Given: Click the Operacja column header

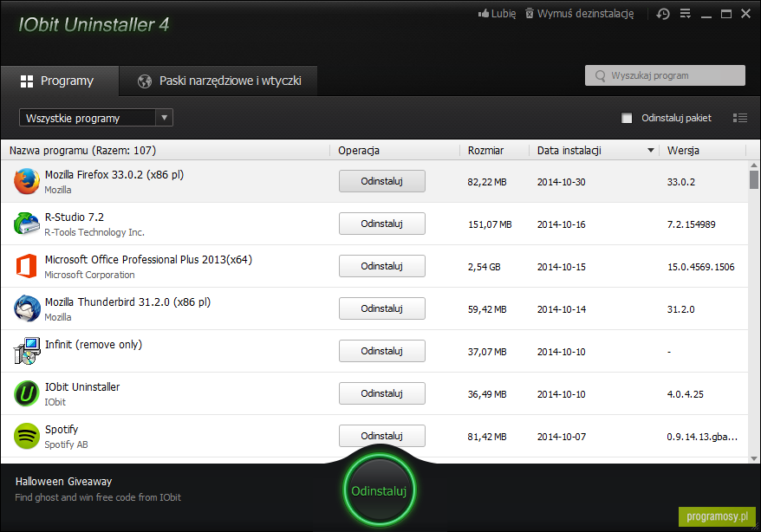Looking at the screenshot, I should click(x=394, y=151).
